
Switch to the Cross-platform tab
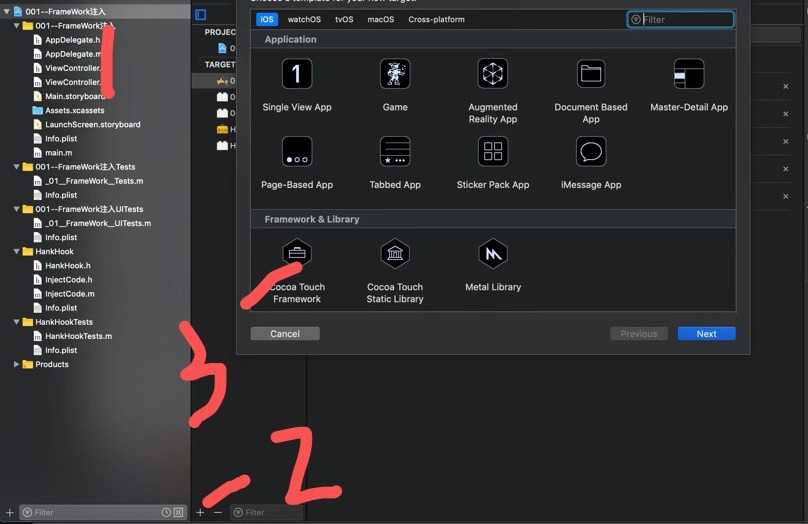point(436,19)
